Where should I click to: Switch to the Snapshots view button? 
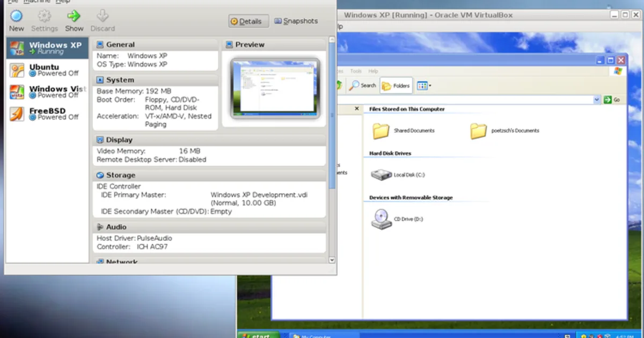point(296,21)
